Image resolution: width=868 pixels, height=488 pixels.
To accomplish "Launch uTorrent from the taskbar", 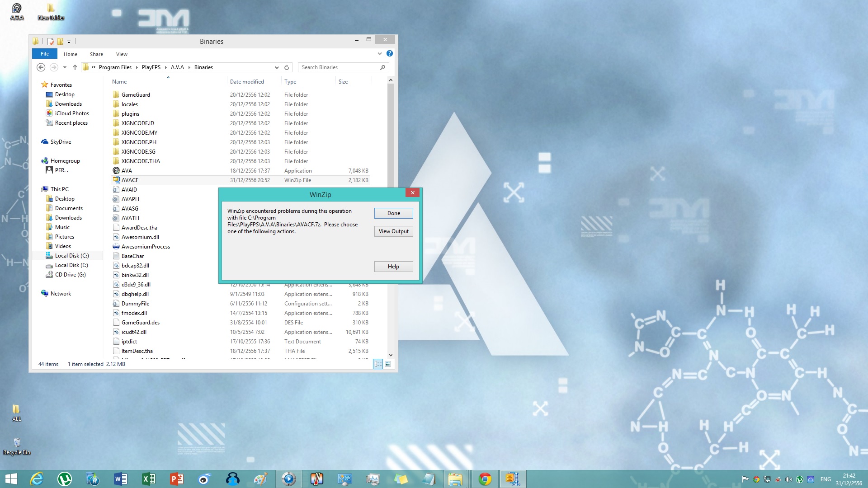I will click(x=65, y=479).
